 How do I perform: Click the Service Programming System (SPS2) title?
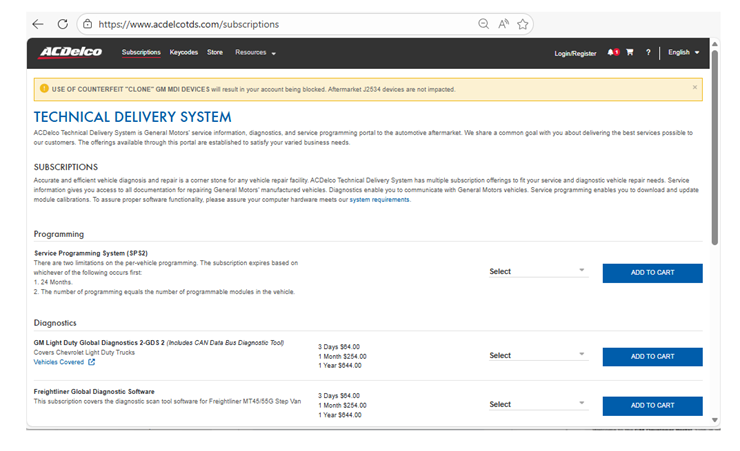pyautogui.click(x=91, y=253)
